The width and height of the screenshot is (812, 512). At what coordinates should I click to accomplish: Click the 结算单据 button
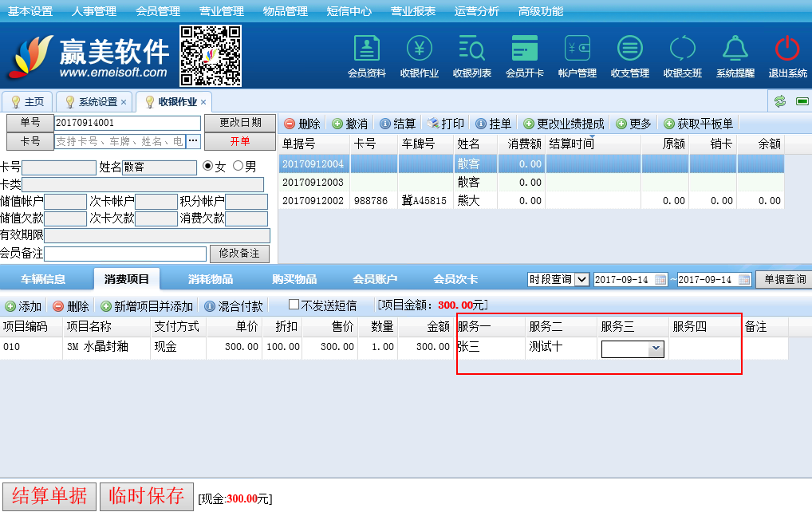49,495
